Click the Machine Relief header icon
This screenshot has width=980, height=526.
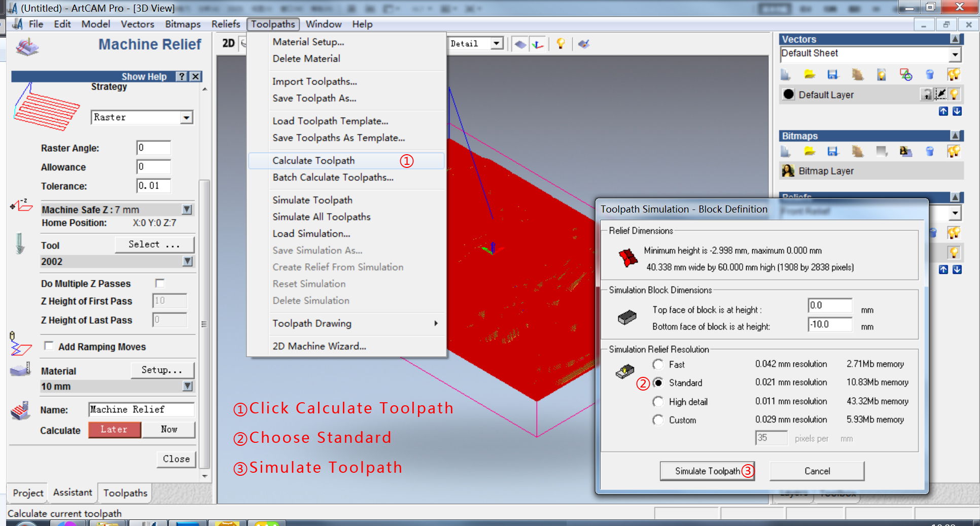(x=27, y=47)
